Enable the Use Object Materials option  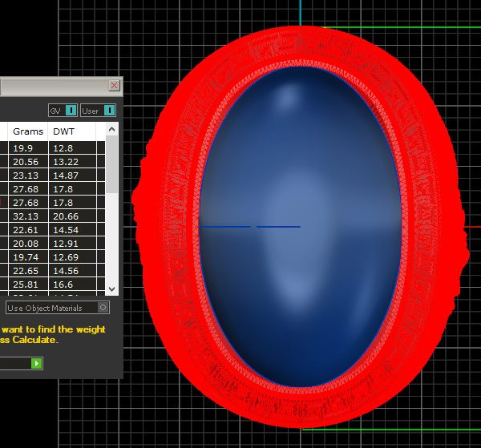(x=103, y=308)
